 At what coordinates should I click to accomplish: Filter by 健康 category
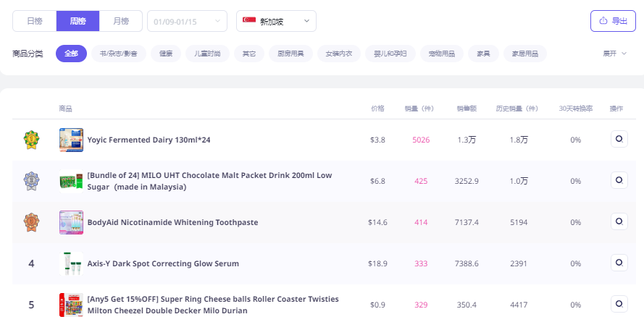click(x=166, y=54)
